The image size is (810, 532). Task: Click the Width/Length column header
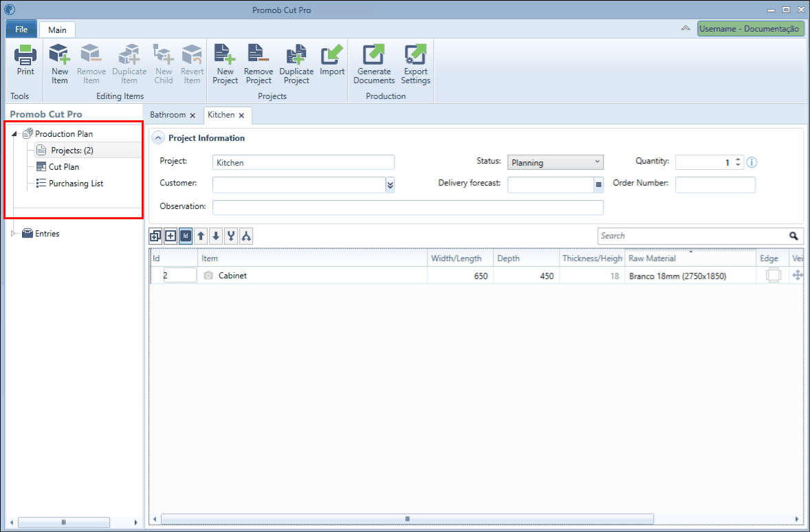tap(460, 258)
